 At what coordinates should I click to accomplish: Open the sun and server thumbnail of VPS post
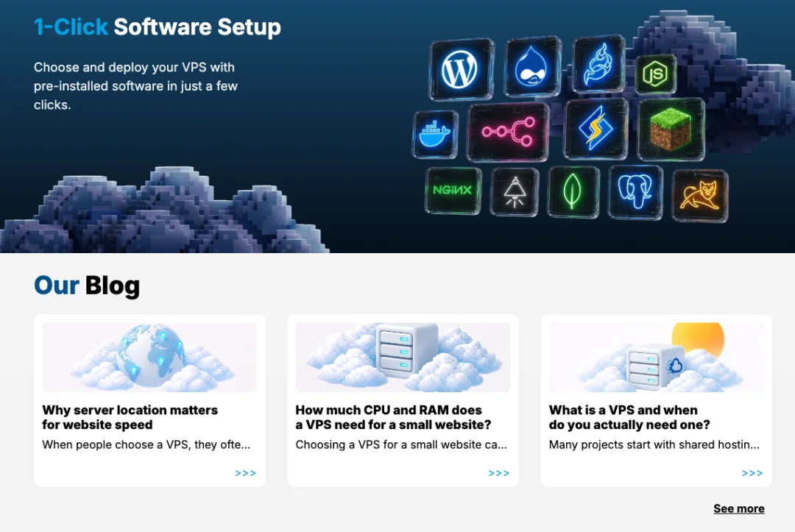(x=657, y=357)
